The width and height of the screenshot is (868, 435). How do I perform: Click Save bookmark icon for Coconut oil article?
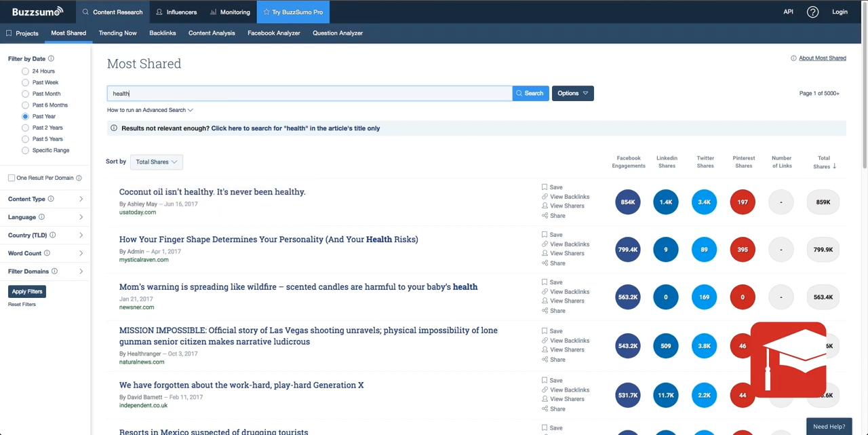[x=545, y=187]
